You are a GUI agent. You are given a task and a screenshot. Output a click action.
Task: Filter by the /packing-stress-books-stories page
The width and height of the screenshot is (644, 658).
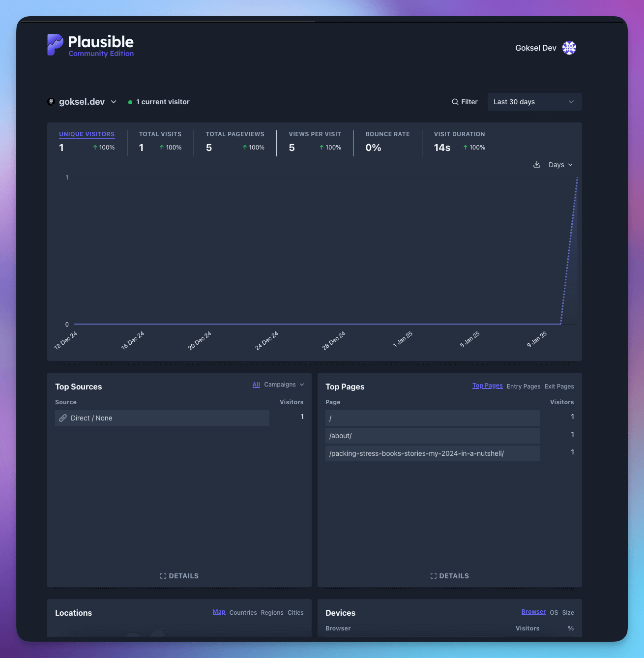coord(433,453)
